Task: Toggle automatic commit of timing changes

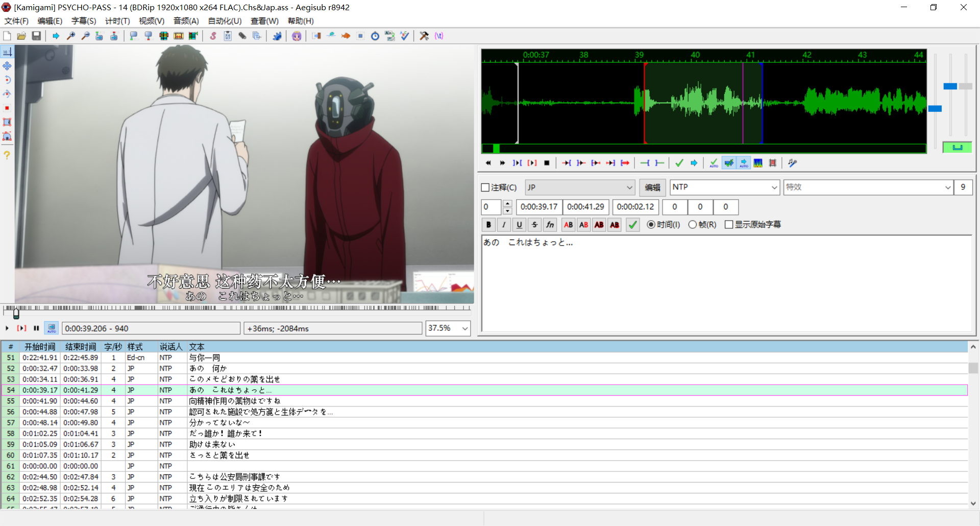Action: (x=714, y=163)
